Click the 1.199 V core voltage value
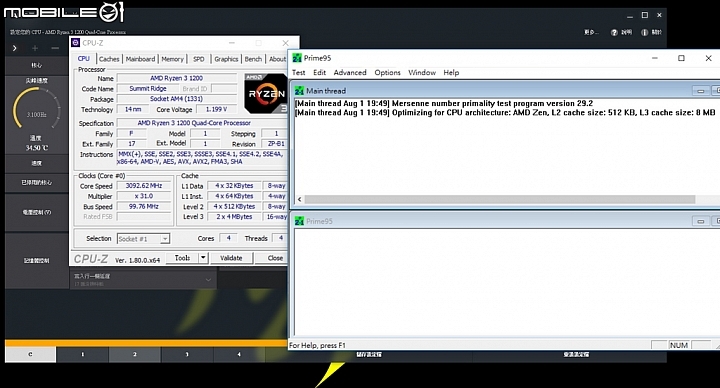 point(216,109)
